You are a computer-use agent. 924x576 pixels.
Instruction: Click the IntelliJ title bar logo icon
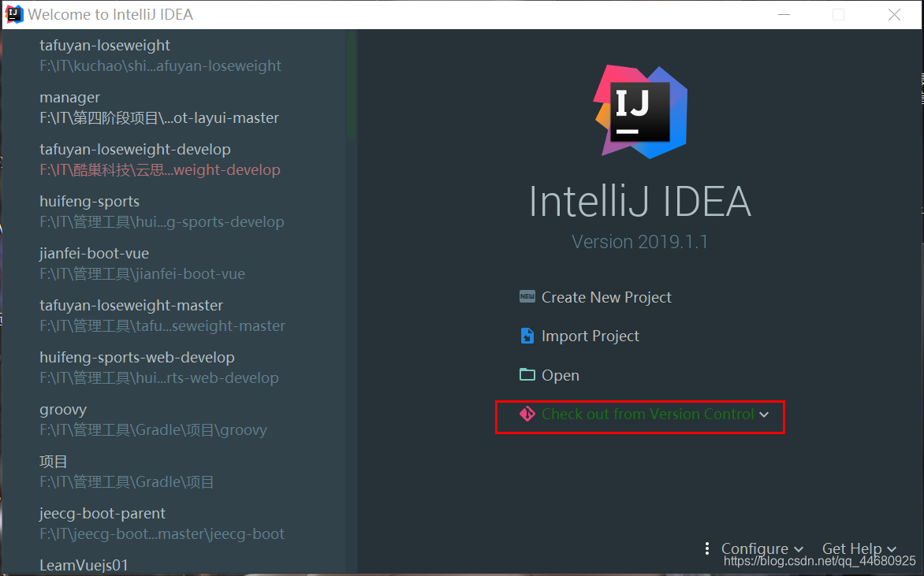[x=13, y=14]
